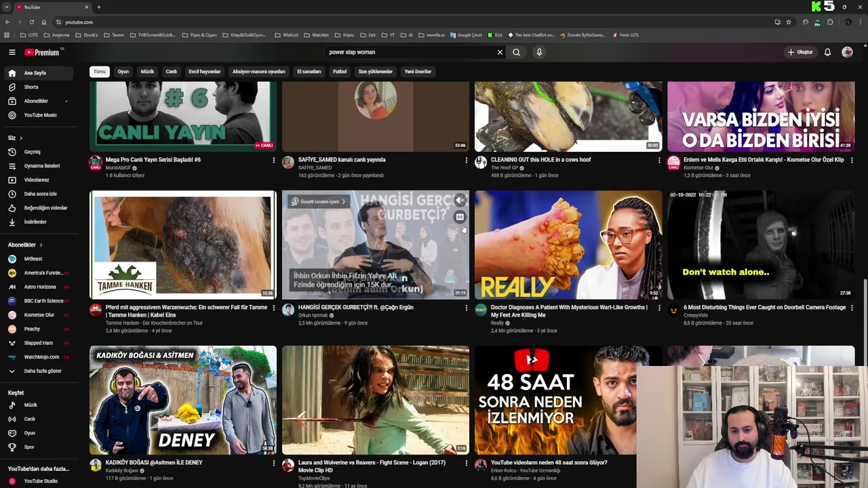Open KADIKÖY BOĞASI DENEY thumbnail
Image resolution: width=868 pixels, height=488 pixels.
click(x=183, y=400)
